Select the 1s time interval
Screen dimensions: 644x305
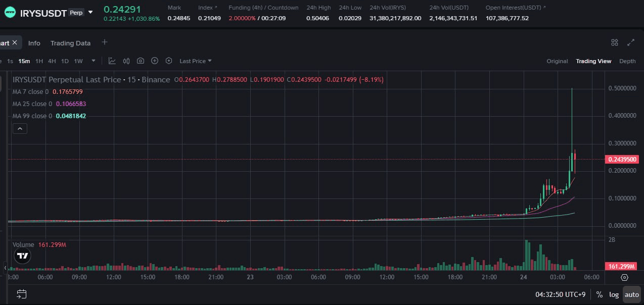point(10,61)
